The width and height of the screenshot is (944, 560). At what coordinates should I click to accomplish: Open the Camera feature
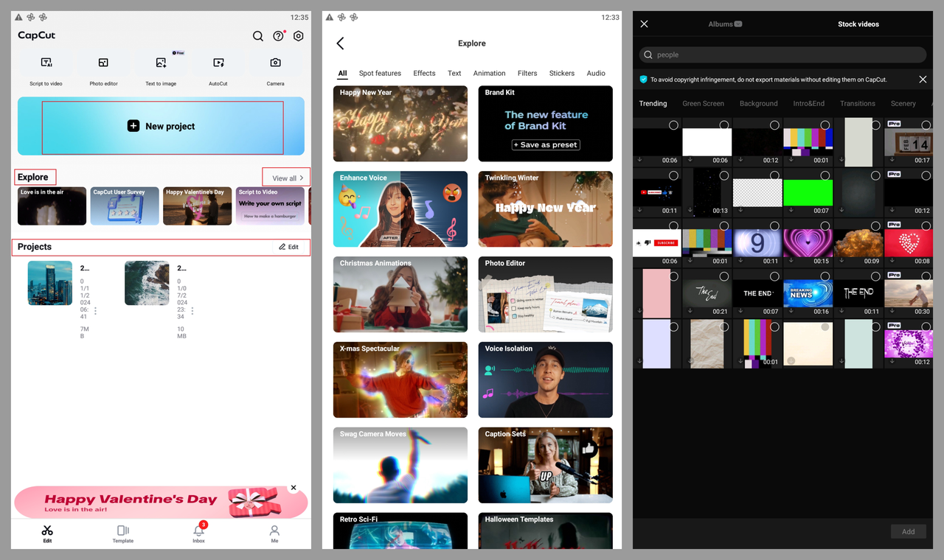click(275, 68)
